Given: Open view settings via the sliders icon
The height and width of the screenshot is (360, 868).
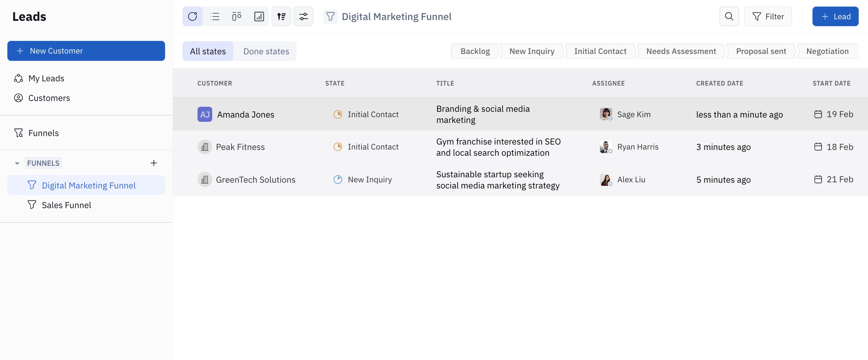Looking at the screenshot, I should tap(304, 16).
